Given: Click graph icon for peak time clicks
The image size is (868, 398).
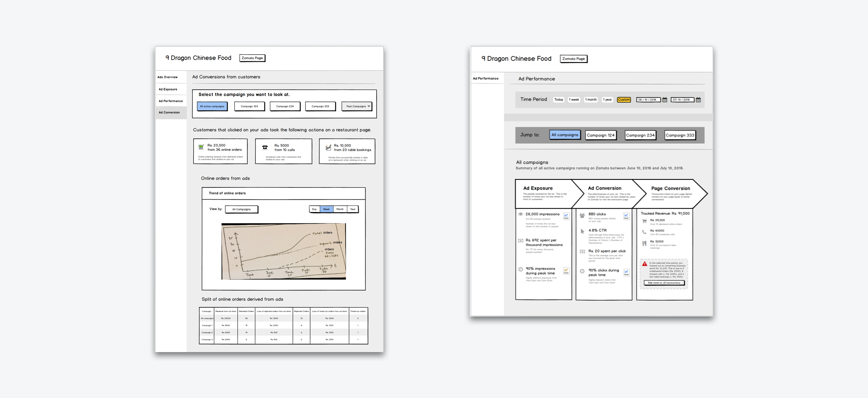Looking at the screenshot, I should click(x=626, y=272).
